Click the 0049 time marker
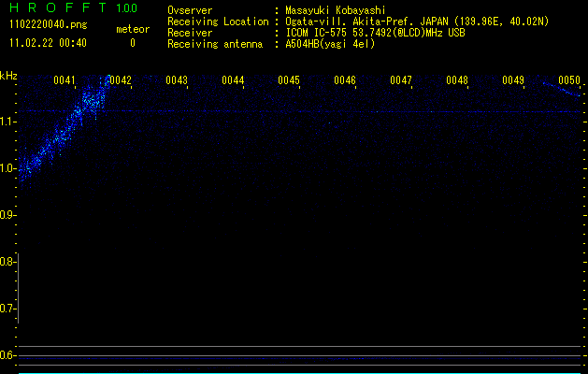 coord(513,80)
